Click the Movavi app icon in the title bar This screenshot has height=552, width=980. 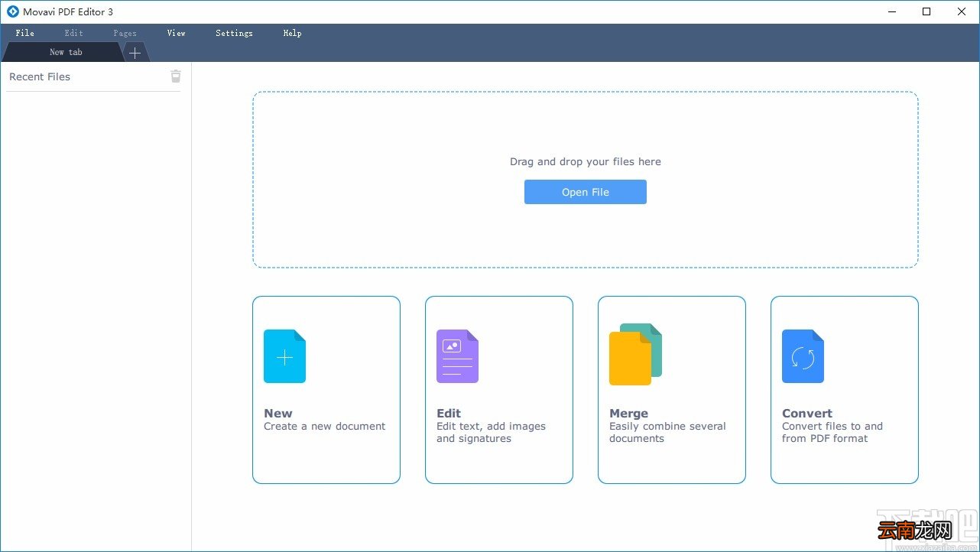pos(13,11)
